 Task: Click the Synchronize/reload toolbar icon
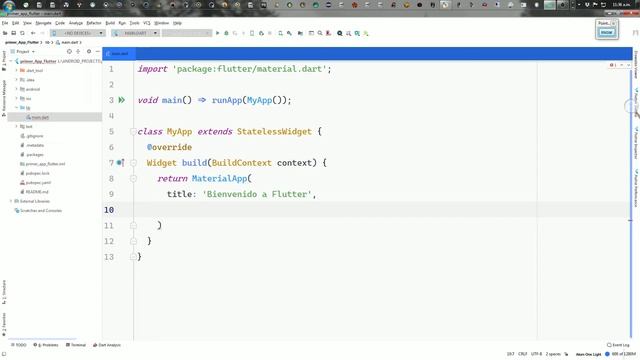point(22,33)
